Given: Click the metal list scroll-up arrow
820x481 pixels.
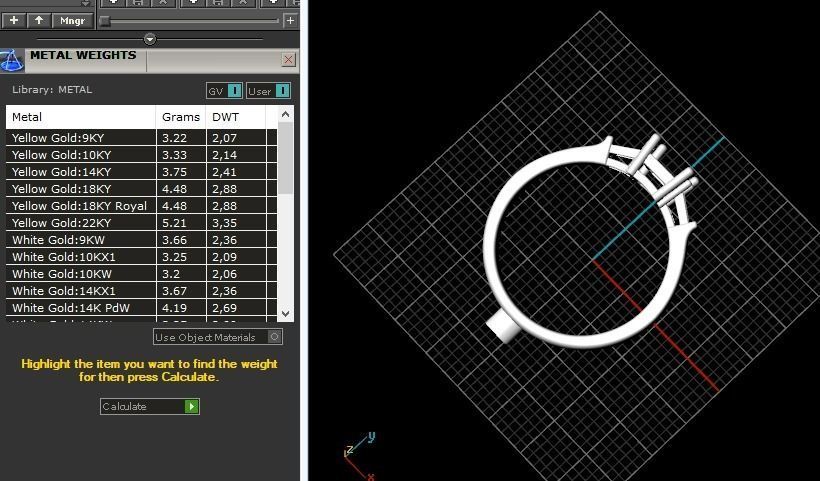Looking at the screenshot, I should pos(286,114).
